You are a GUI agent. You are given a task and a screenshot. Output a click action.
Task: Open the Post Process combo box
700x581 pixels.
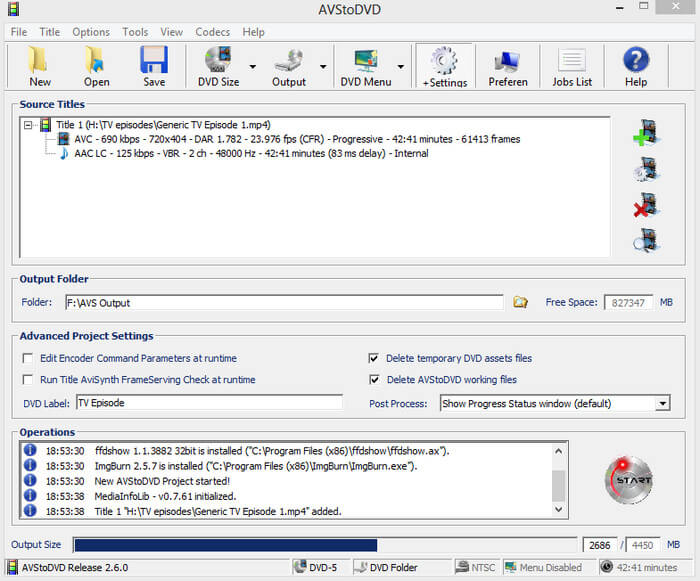coord(555,403)
